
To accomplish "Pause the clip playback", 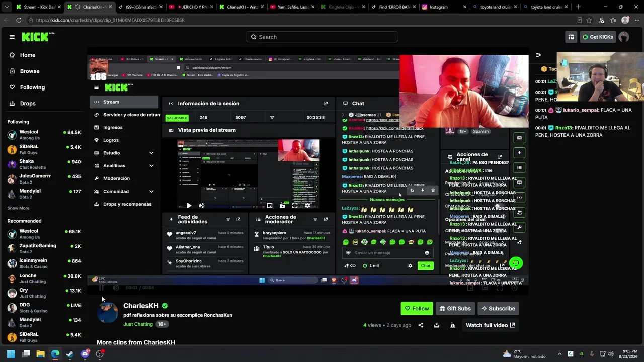I will tap(101, 288).
